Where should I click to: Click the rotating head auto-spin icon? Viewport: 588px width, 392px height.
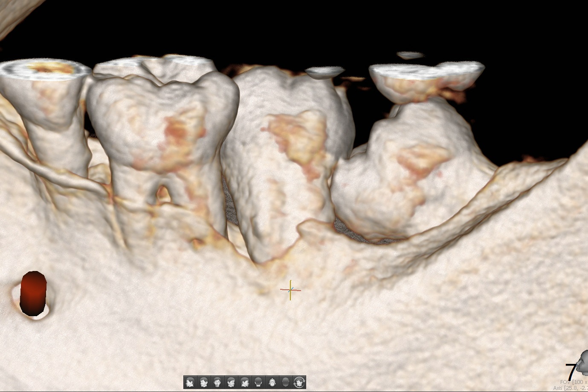click(x=299, y=382)
